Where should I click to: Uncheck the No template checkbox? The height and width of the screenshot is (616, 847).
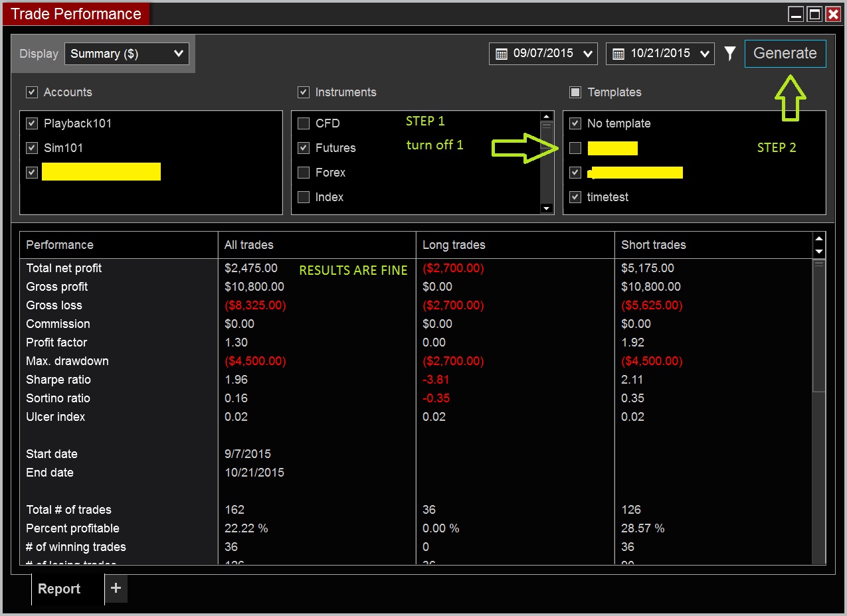(575, 123)
